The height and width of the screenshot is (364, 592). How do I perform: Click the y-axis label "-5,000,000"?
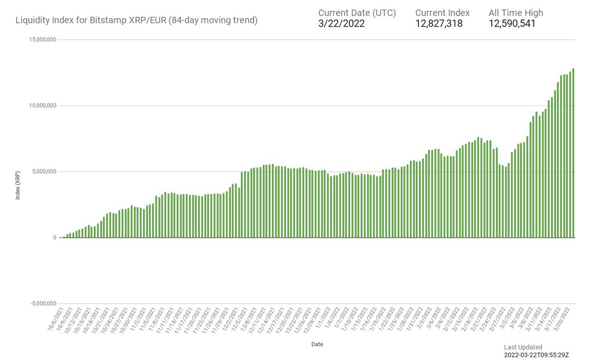44,303
